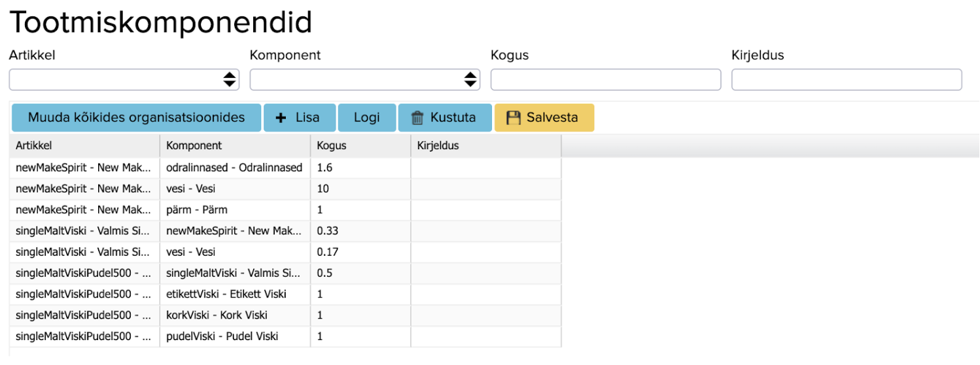
Task: Expand the Komponent dropdown filter
Action: 364,79
